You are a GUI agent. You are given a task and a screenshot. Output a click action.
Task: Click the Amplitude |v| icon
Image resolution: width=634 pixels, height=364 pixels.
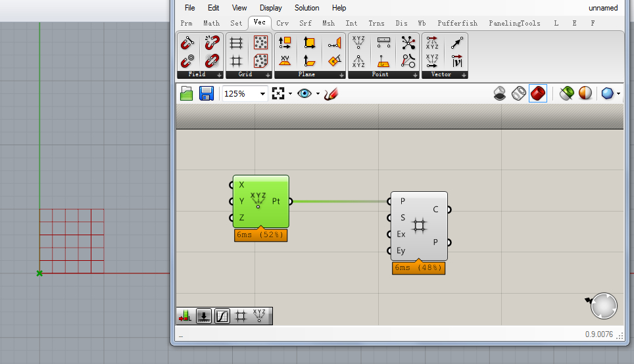click(457, 61)
